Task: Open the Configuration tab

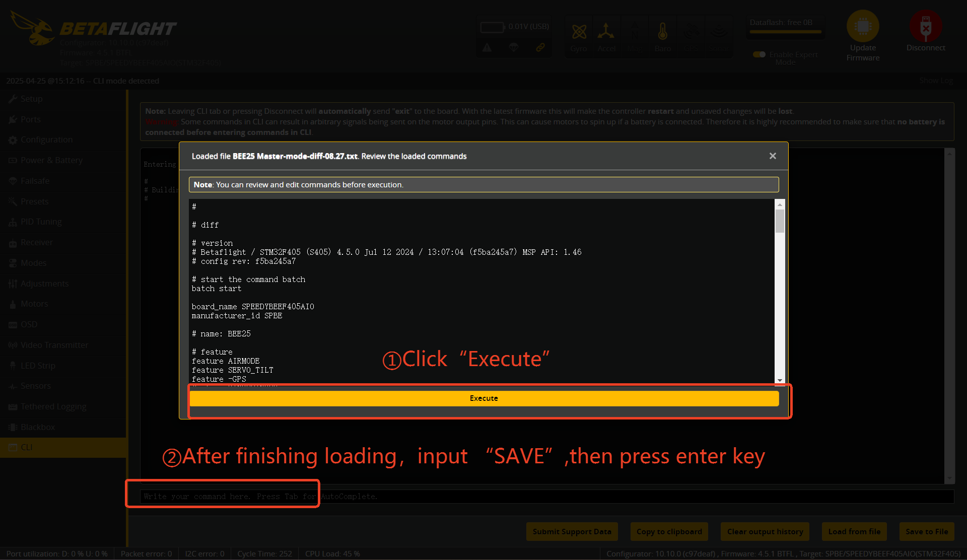Action: [63, 139]
